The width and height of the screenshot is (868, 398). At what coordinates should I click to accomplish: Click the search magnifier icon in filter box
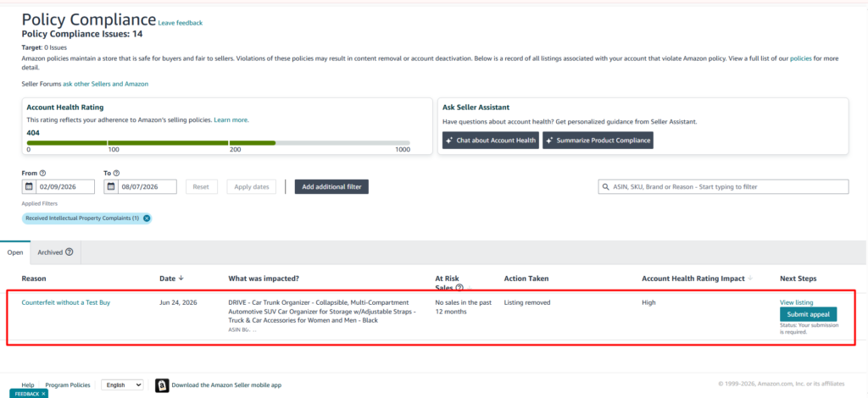(x=606, y=187)
